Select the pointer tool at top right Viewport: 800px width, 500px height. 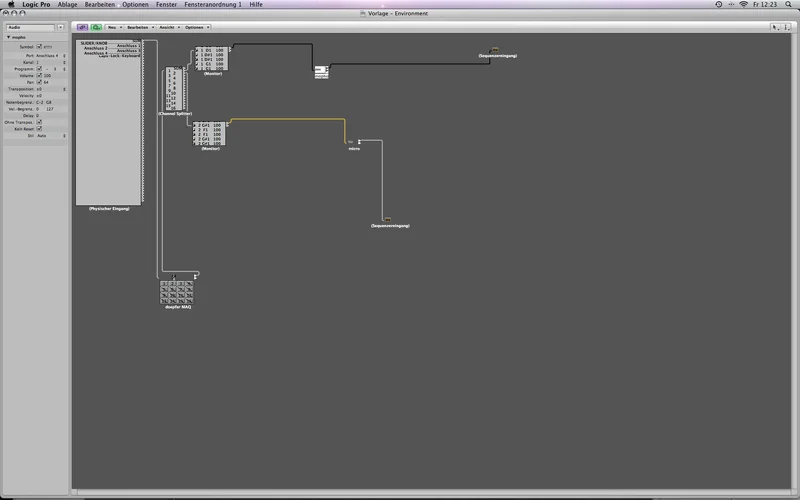click(x=775, y=27)
